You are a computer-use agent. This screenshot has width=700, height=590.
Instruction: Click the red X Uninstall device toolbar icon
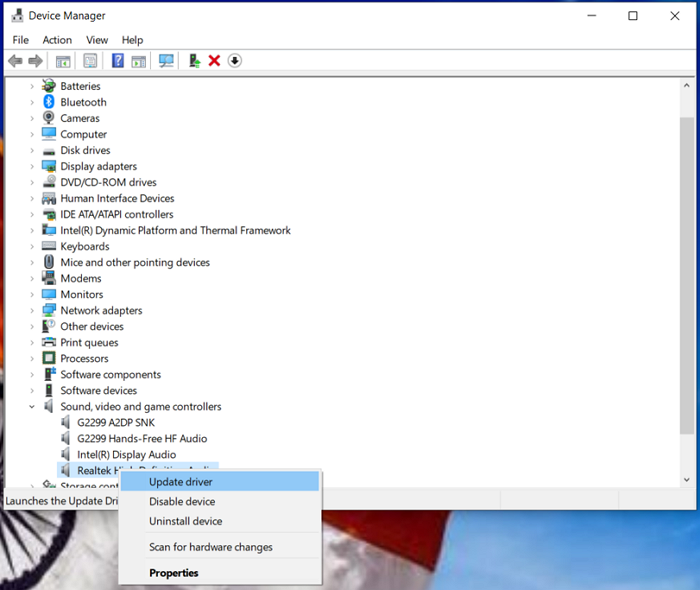(x=214, y=61)
